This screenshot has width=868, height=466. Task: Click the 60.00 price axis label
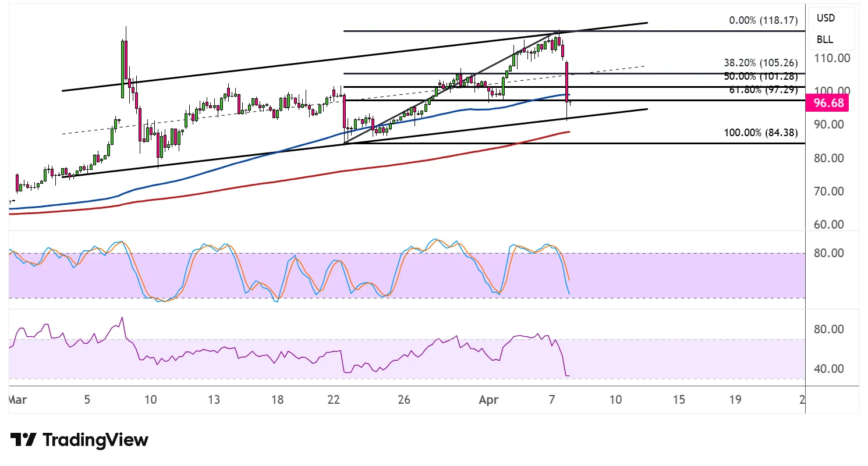(832, 225)
